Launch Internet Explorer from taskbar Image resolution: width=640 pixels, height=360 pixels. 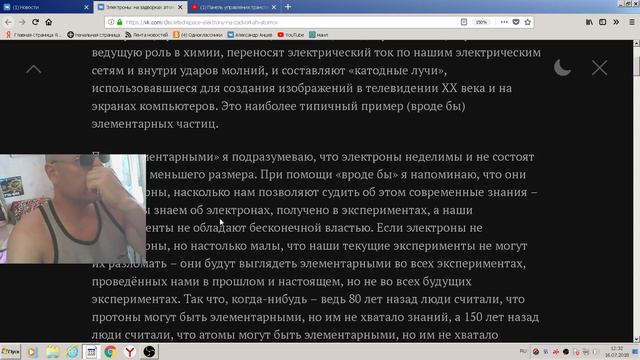click(x=72, y=351)
